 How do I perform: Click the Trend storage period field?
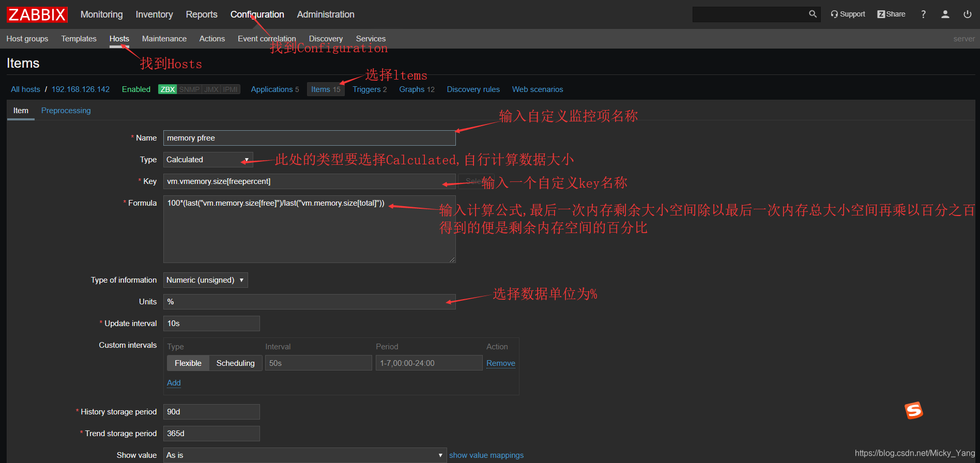coord(211,434)
